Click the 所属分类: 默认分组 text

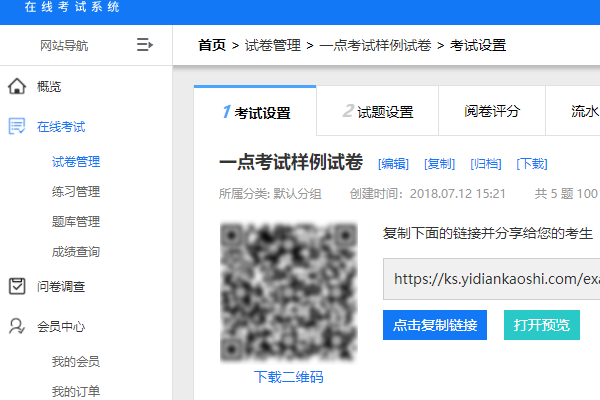click(270, 194)
